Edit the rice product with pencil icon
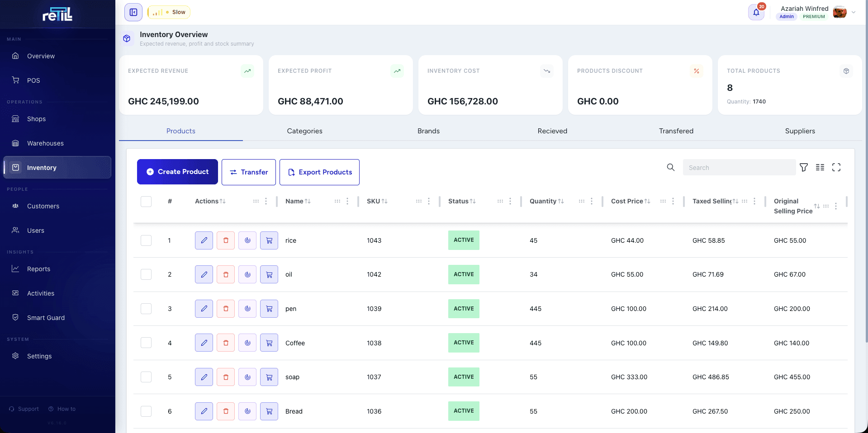868x433 pixels. click(204, 240)
